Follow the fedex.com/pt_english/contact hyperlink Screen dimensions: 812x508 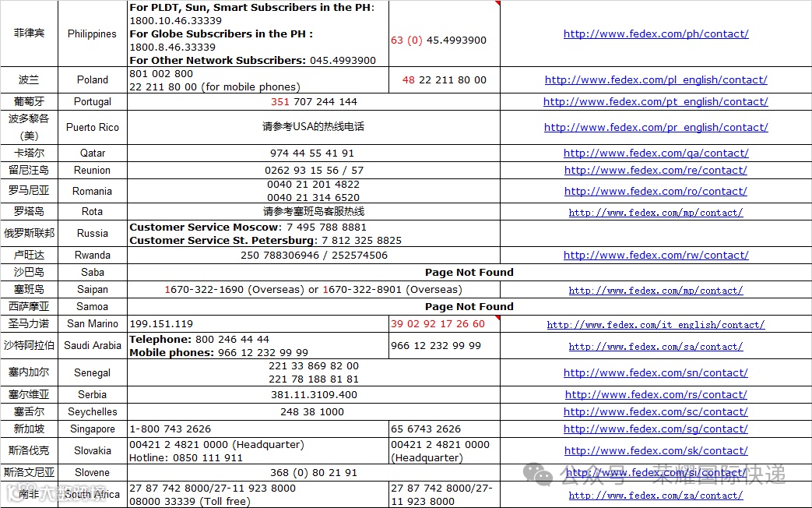click(656, 102)
